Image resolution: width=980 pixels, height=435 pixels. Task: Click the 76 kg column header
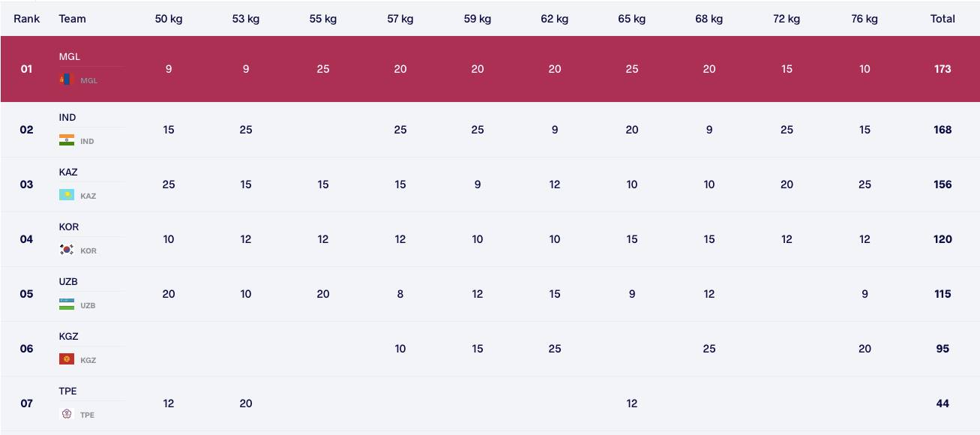tap(865, 19)
